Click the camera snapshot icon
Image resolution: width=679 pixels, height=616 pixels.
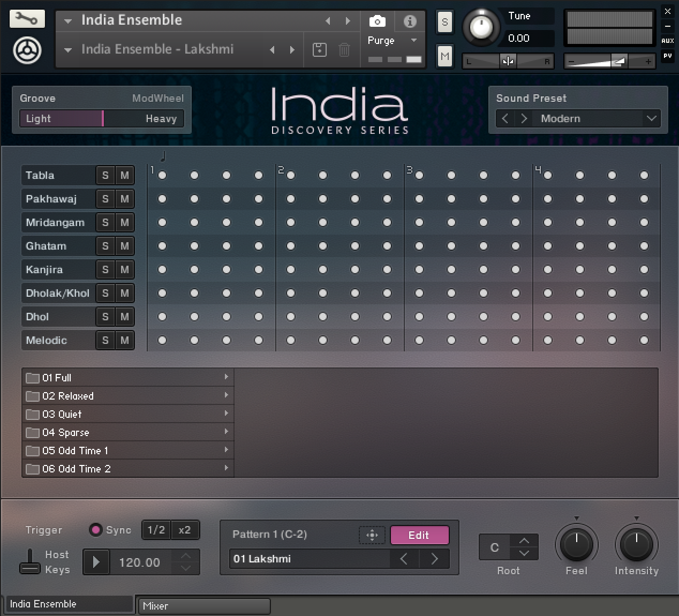coord(377,21)
